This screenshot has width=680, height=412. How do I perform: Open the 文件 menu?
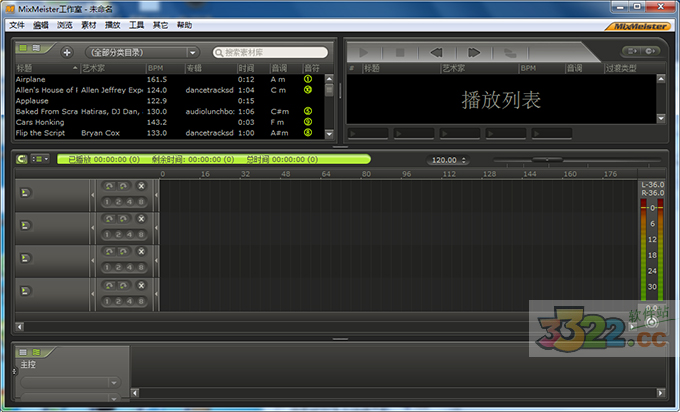(17, 25)
